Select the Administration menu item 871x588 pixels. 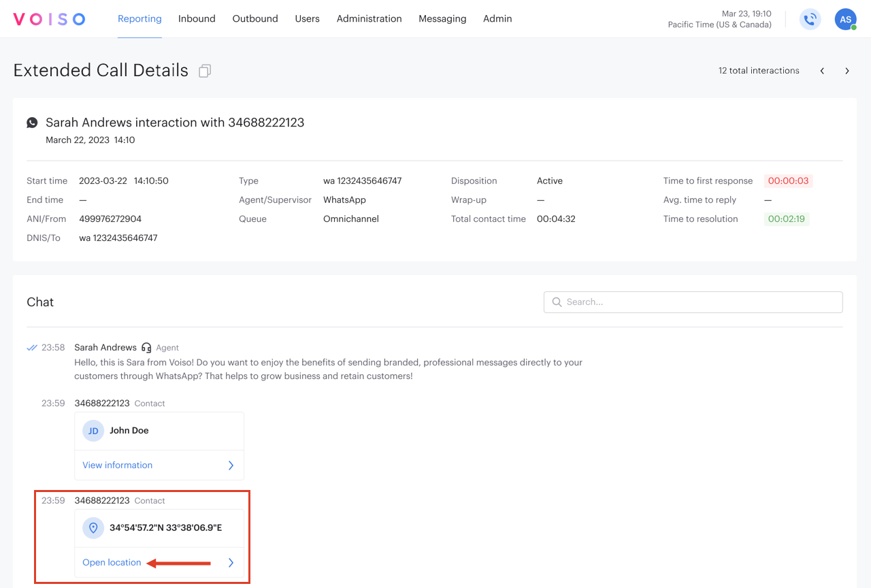(x=369, y=19)
